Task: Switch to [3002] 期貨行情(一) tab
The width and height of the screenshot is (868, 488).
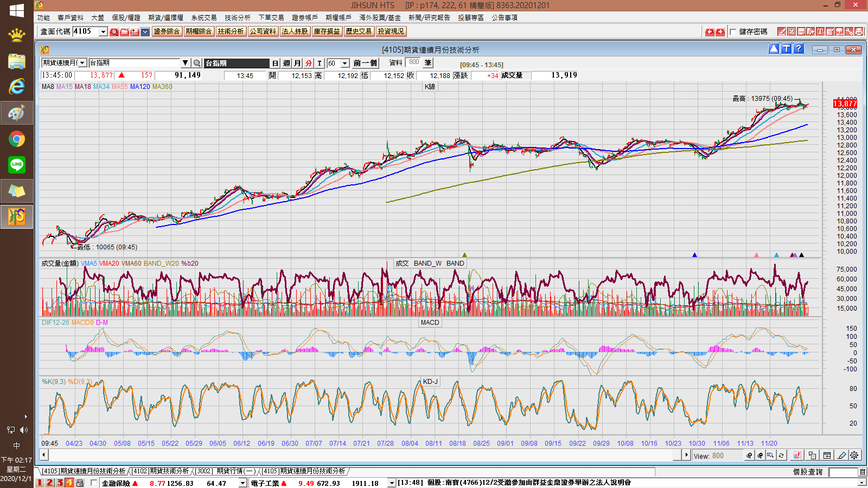Action: tap(225, 471)
